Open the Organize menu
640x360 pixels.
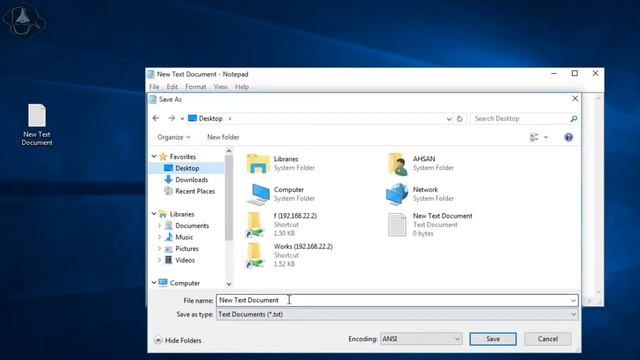pyautogui.click(x=173, y=137)
